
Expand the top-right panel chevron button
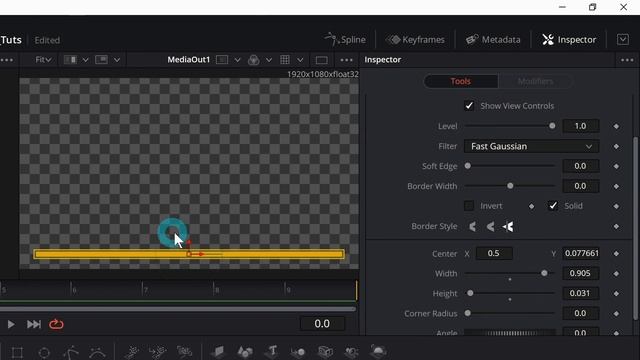(x=623, y=40)
